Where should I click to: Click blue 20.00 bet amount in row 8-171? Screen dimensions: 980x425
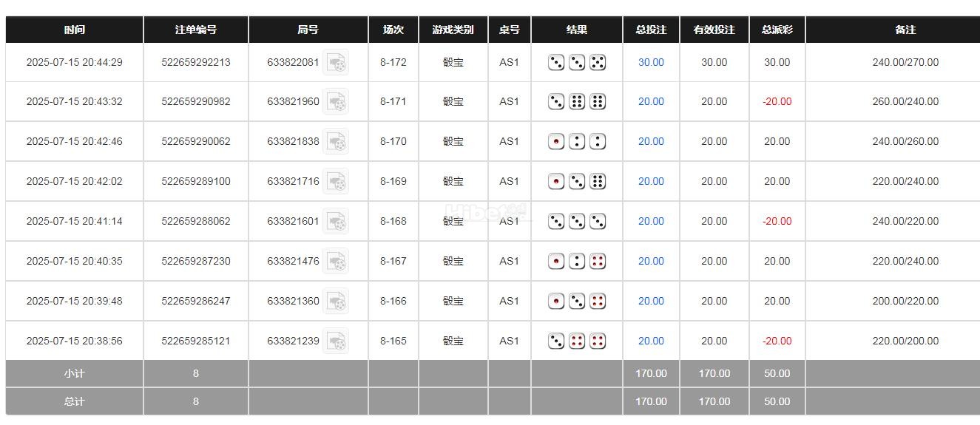coord(651,102)
